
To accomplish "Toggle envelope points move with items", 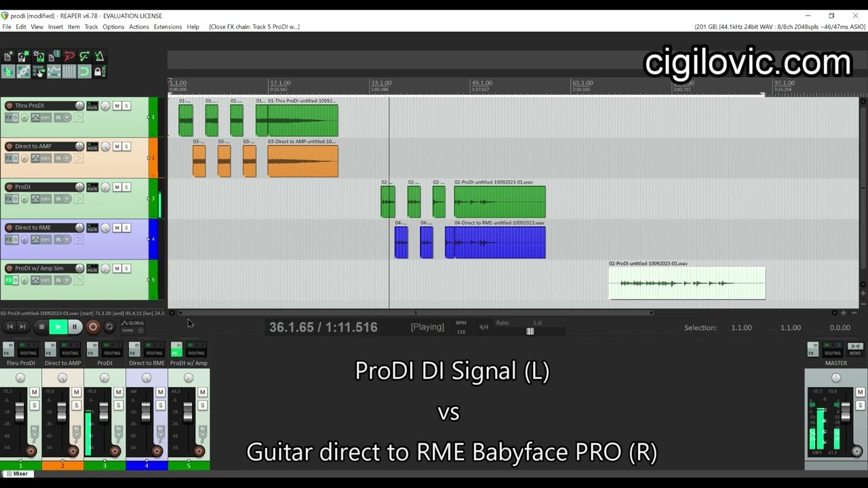I will 54,71.
